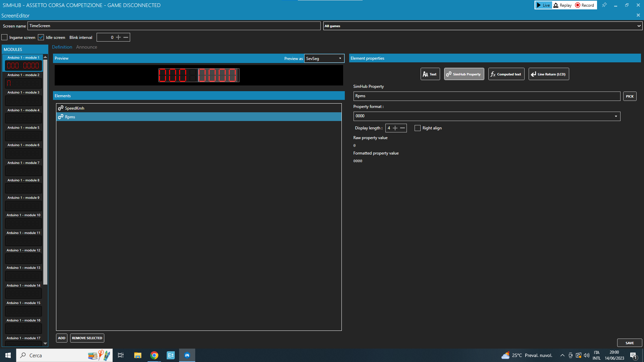Open the SimHub taskbar icon

point(187,355)
